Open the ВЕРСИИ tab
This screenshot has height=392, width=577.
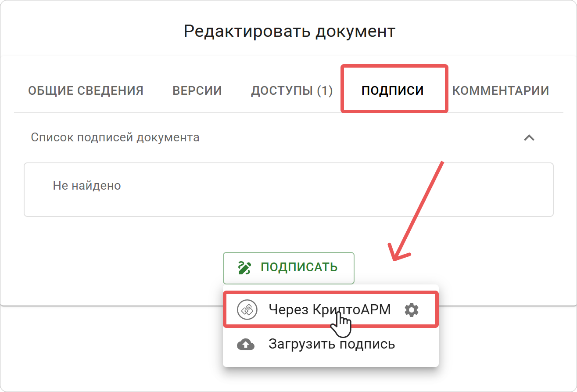pyautogui.click(x=197, y=90)
